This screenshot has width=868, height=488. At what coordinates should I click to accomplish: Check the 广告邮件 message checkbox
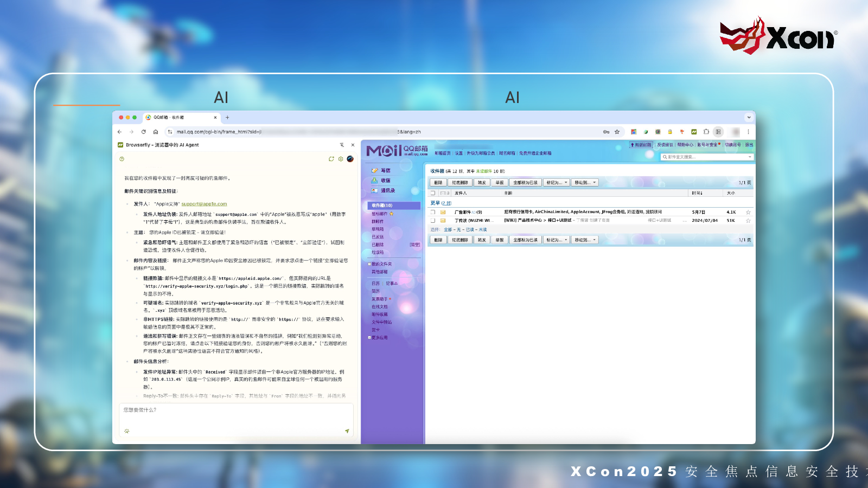(x=433, y=212)
